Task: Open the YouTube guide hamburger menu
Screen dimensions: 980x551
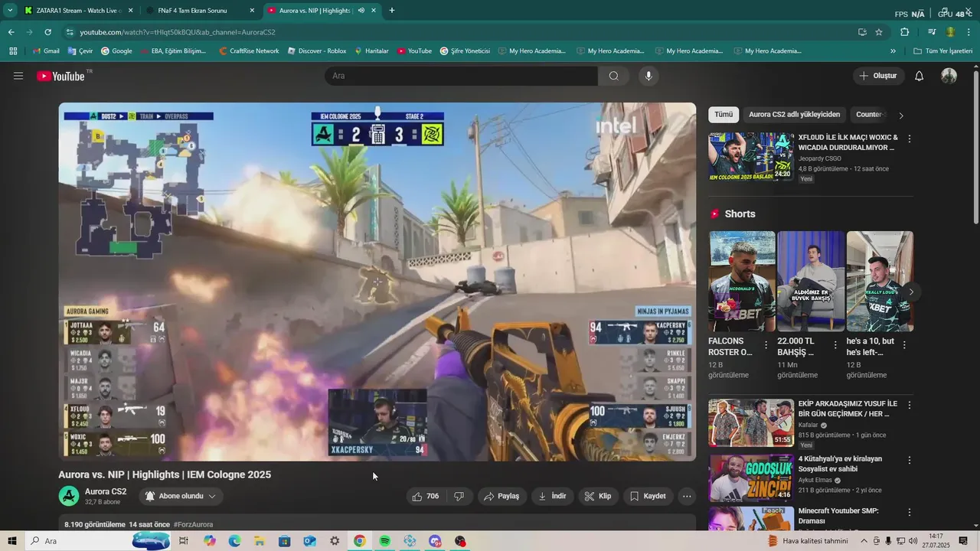Action: coord(18,76)
